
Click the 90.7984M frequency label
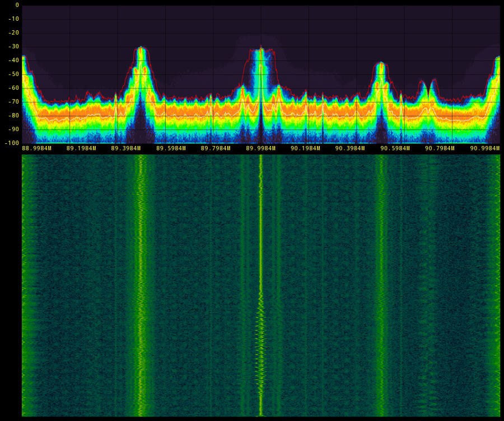(x=440, y=148)
